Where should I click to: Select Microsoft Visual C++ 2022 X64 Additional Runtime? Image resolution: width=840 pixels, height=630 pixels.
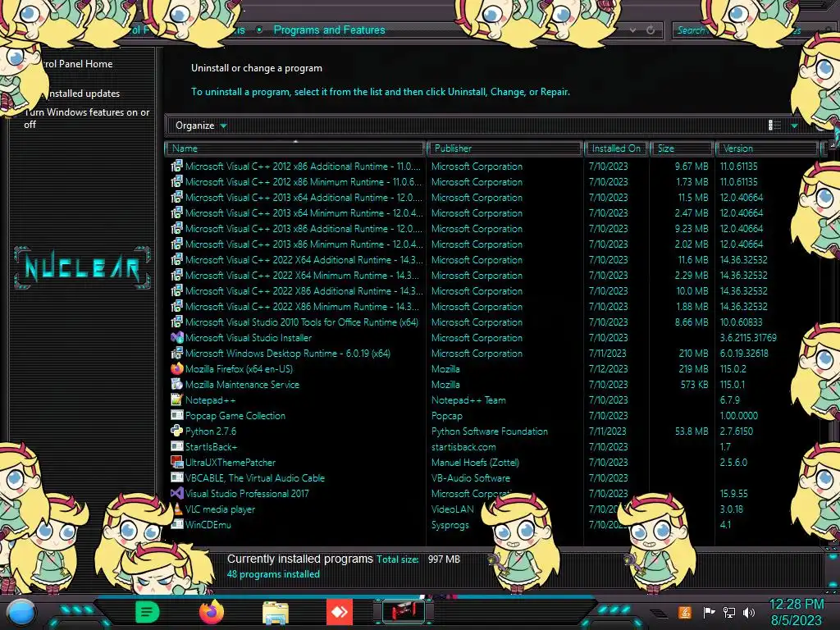304,260
